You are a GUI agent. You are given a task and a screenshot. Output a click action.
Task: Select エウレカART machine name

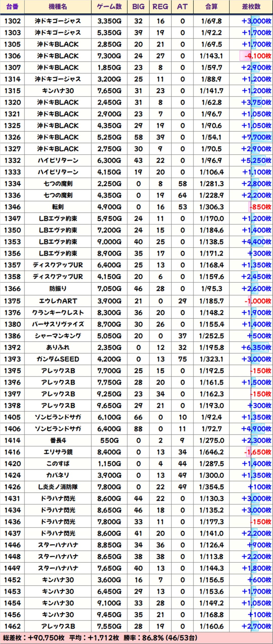[x=58, y=301]
